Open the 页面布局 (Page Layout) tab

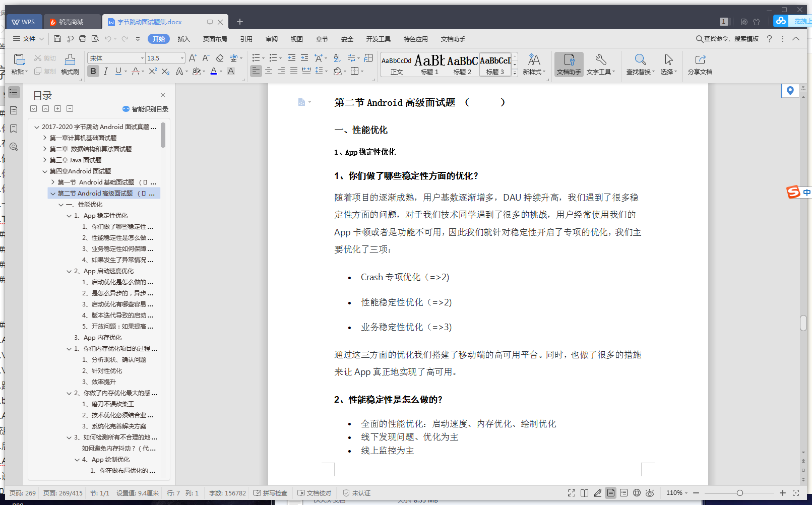[215, 39]
